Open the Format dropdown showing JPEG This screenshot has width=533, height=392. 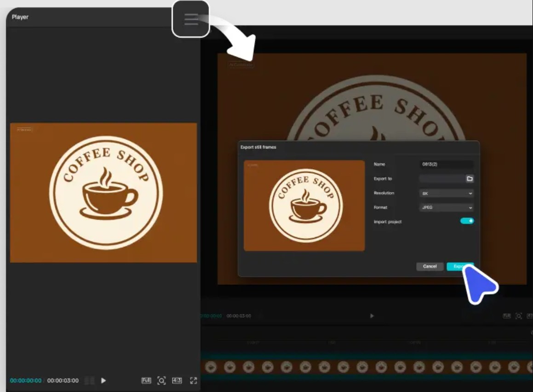coord(446,208)
